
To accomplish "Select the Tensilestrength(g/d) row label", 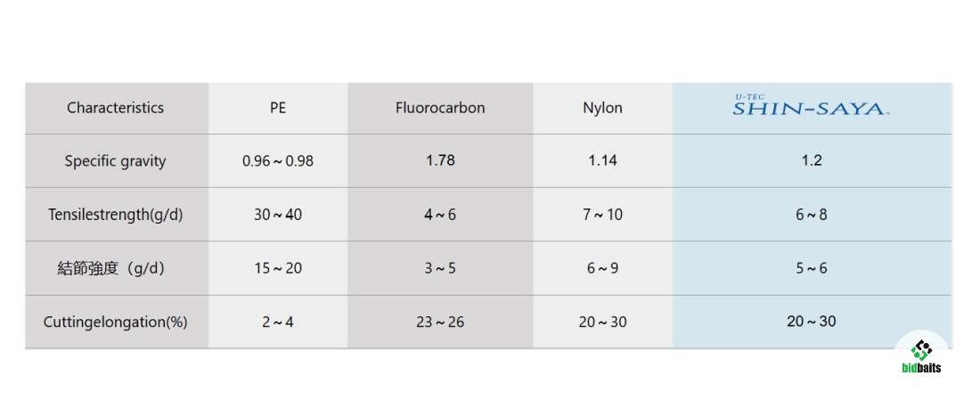I will pyautogui.click(x=116, y=215).
